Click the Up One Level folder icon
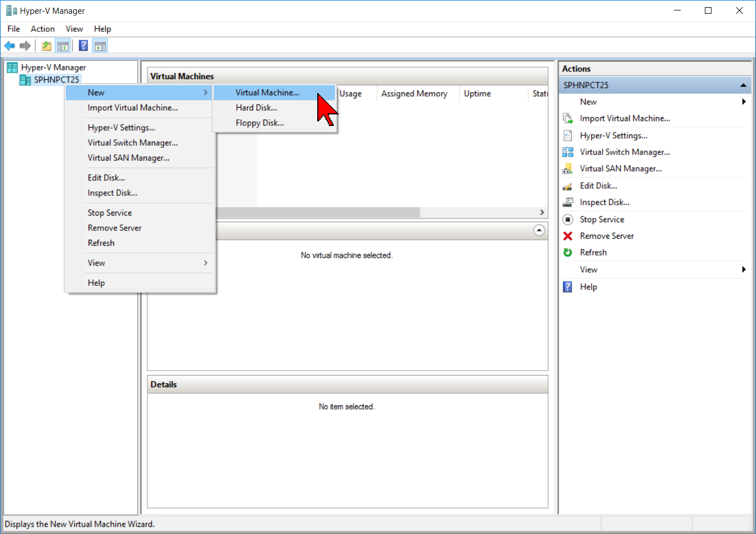This screenshot has height=534, width=756. 47,46
